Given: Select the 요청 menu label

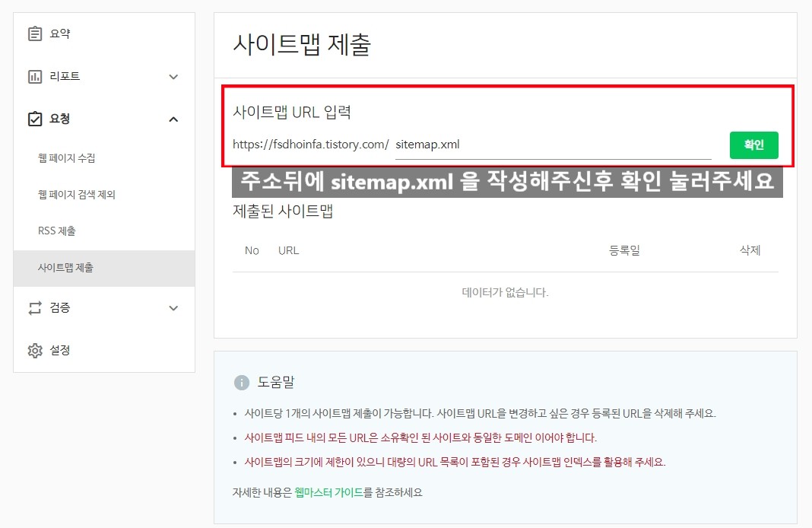Looking at the screenshot, I should click(x=59, y=119).
